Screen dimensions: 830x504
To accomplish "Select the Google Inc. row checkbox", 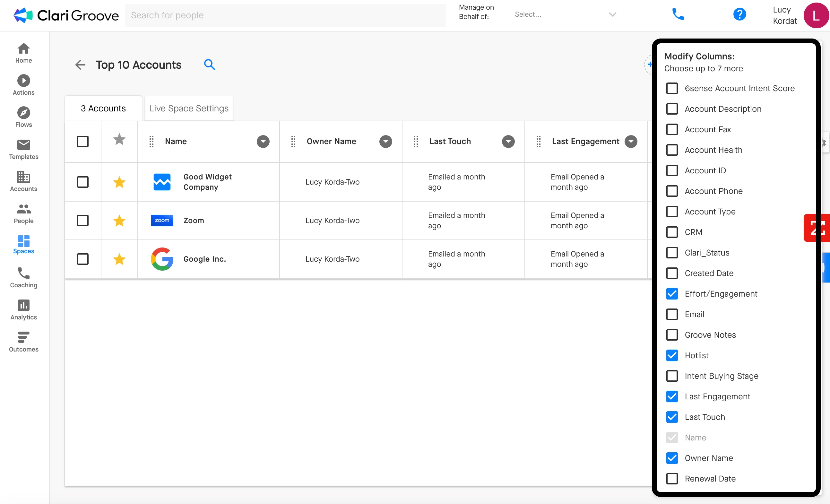I will (x=82, y=259).
